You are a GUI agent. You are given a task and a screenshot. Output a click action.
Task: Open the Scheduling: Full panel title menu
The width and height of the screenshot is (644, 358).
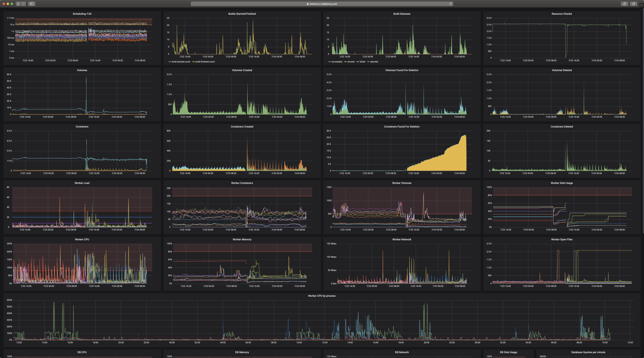coord(82,14)
